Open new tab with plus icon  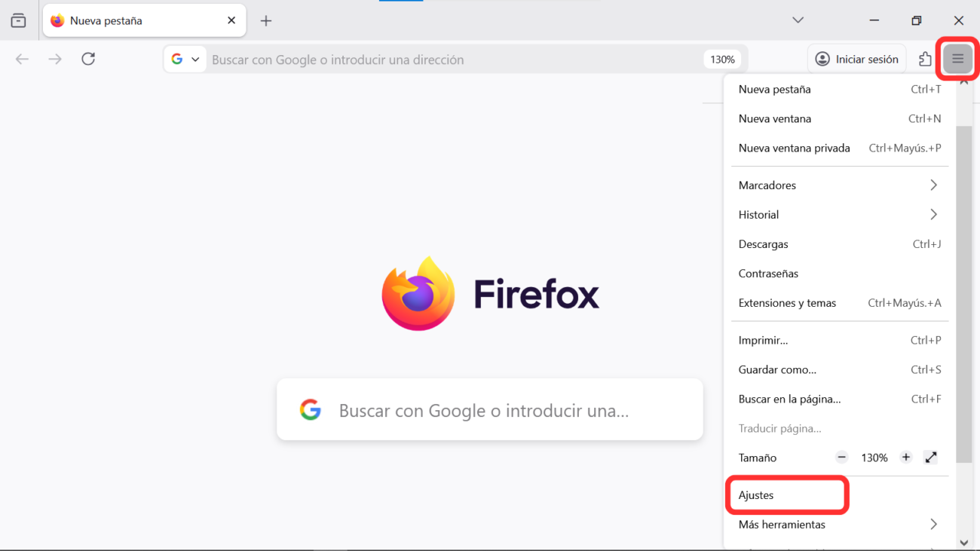pyautogui.click(x=265, y=21)
